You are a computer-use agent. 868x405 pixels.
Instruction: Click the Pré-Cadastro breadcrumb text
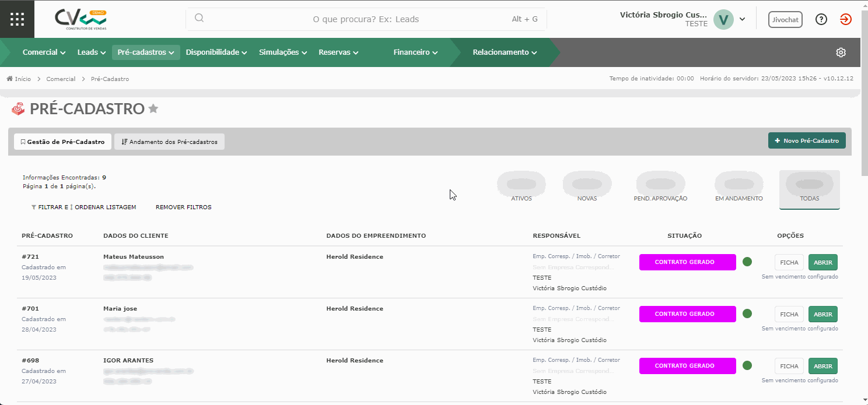[x=110, y=79]
